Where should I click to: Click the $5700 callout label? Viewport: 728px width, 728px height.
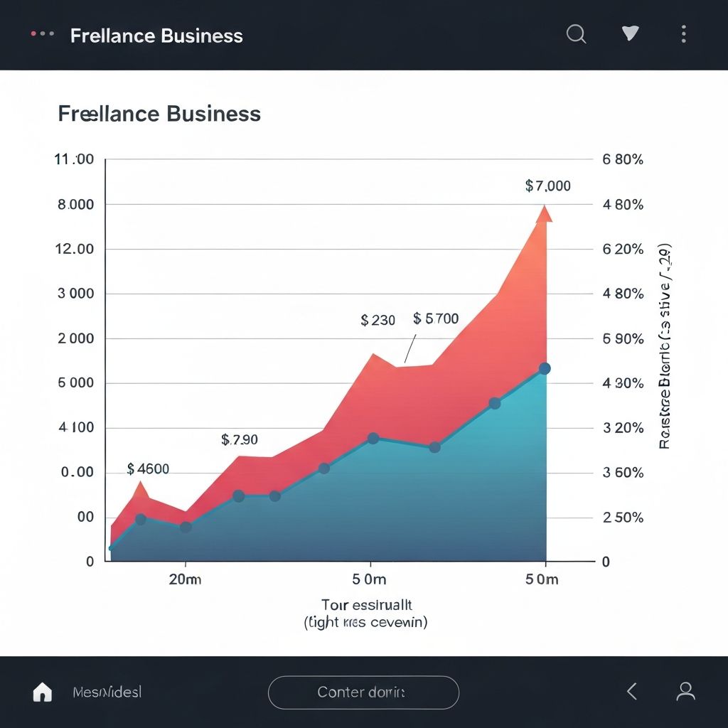pyautogui.click(x=434, y=318)
